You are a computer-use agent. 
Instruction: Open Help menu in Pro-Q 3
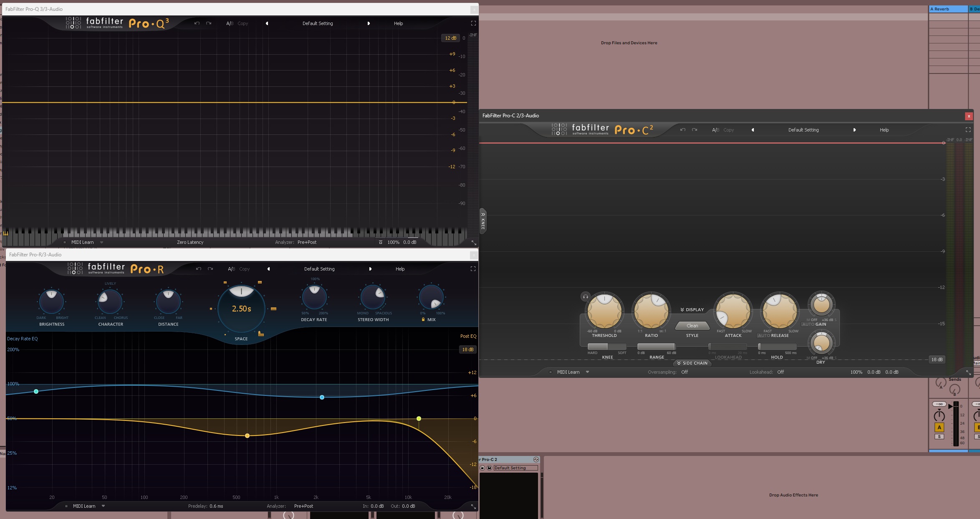398,23
